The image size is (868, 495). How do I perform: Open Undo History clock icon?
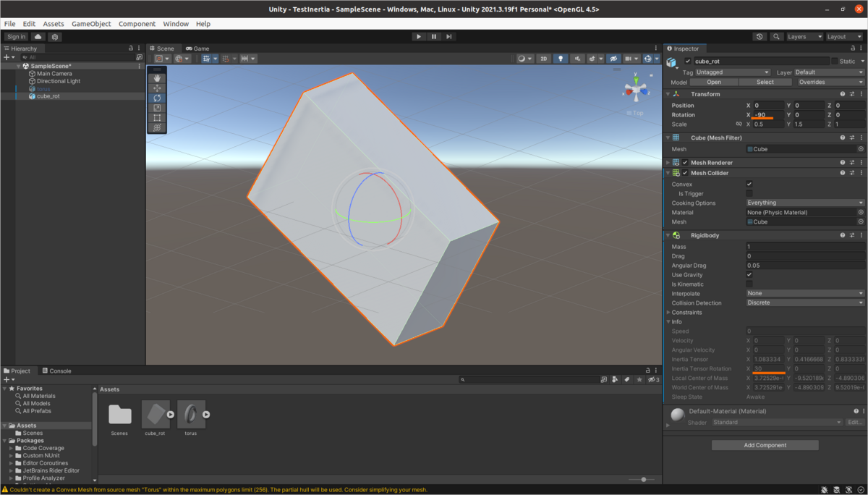(x=759, y=36)
